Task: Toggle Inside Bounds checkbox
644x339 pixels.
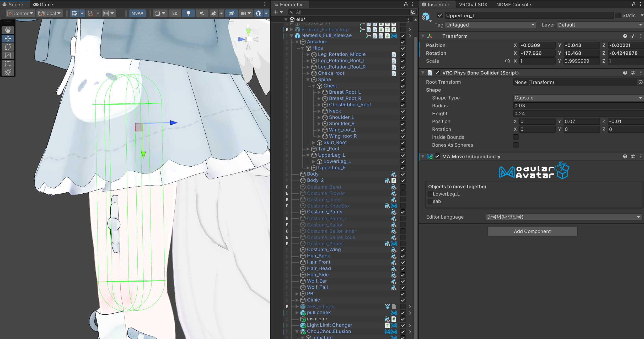Action: click(516, 137)
